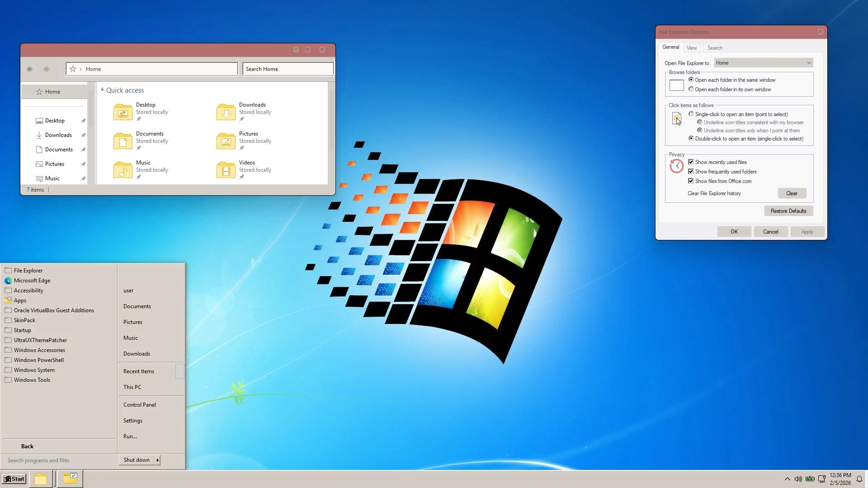Click the Restore Defaults button
Viewport: 868px width, 488px height.
point(788,211)
